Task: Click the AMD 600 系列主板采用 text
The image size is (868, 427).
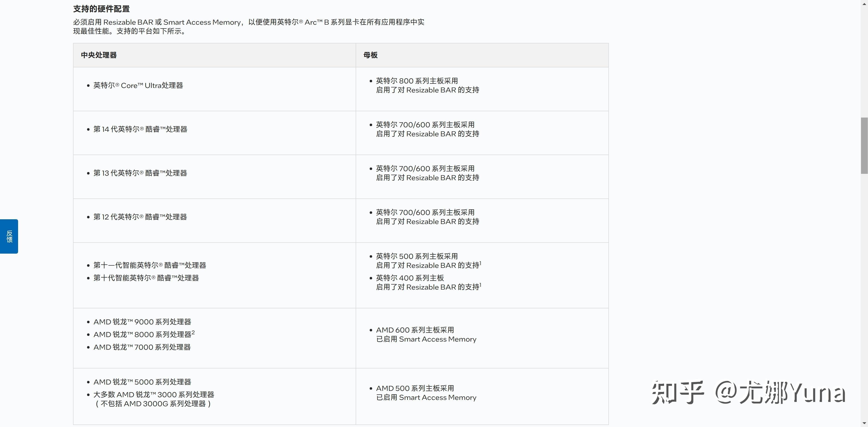Action: 415,330
